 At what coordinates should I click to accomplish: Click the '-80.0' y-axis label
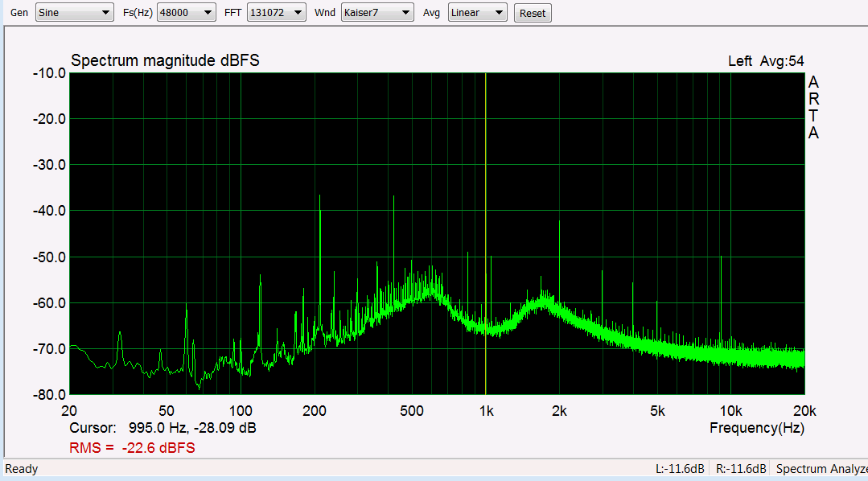(x=49, y=395)
